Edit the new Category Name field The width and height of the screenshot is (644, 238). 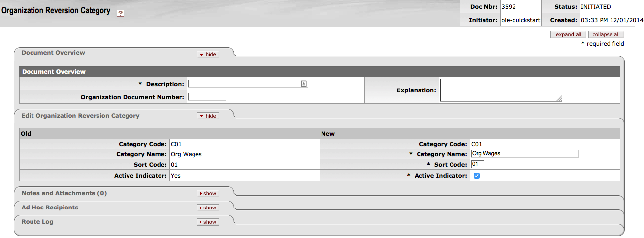click(524, 154)
